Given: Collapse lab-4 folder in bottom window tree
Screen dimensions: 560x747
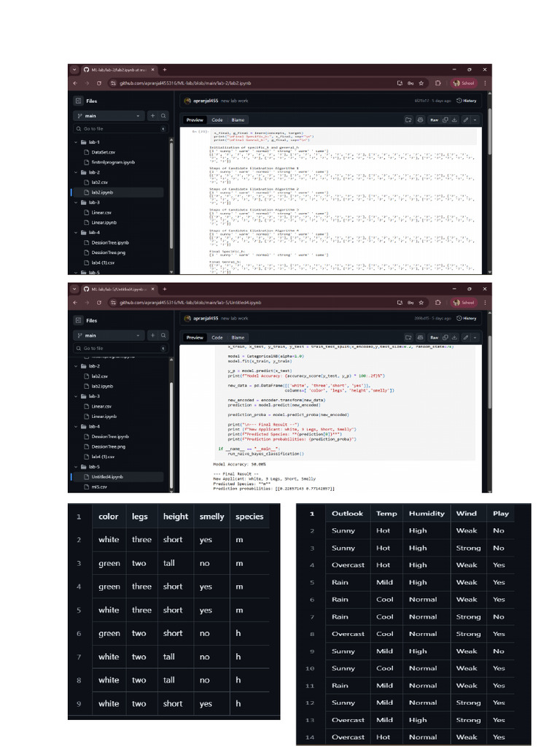Looking at the screenshot, I should click(76, 426).
